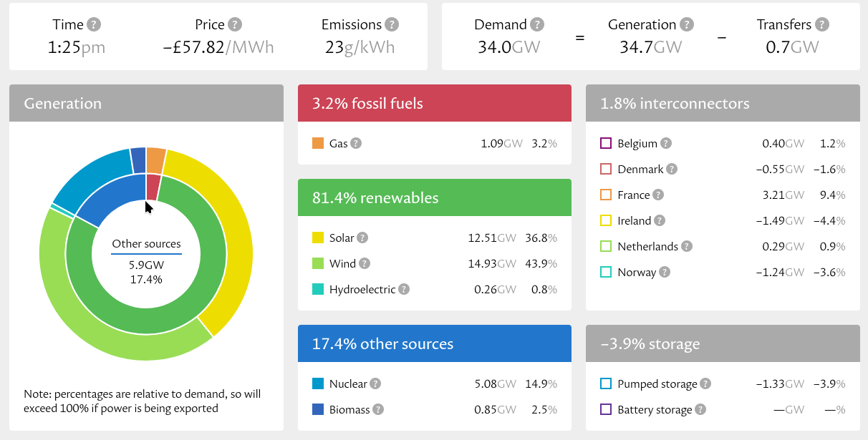
Task: Show help for Demand
Action: (537, 24)
